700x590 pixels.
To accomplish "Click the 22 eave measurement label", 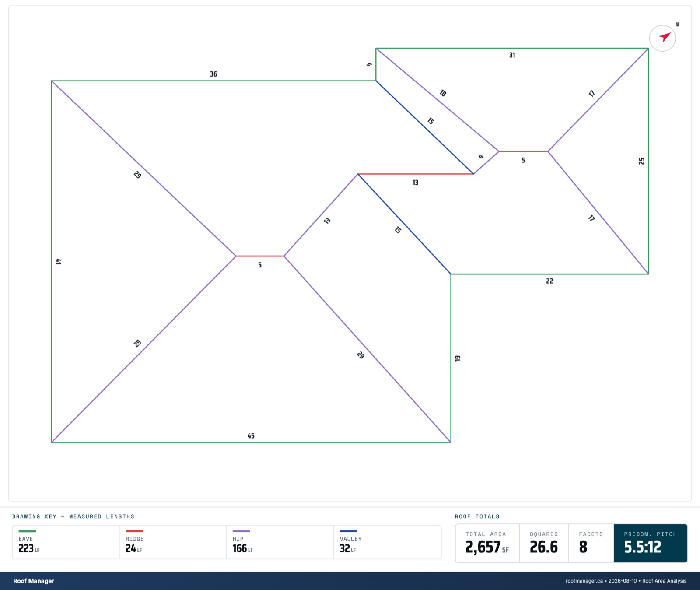I will click(x=549, y=281).
